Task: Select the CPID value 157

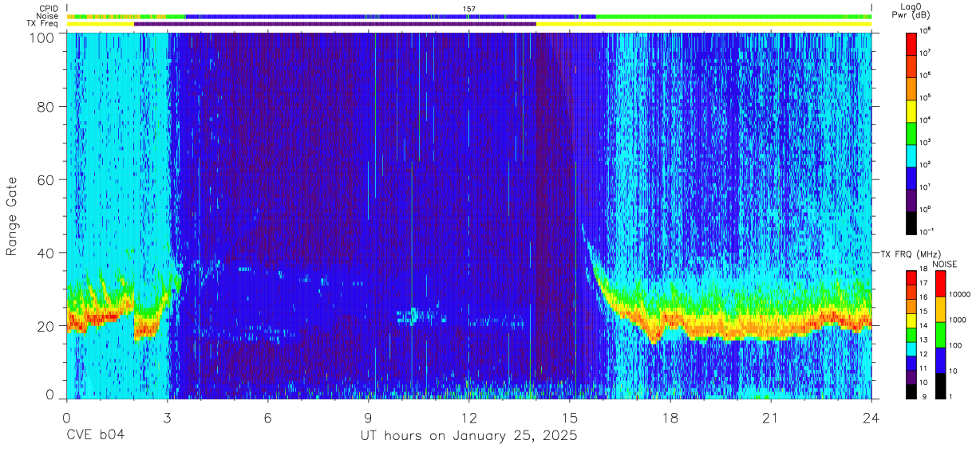Action: coord(469,9)
